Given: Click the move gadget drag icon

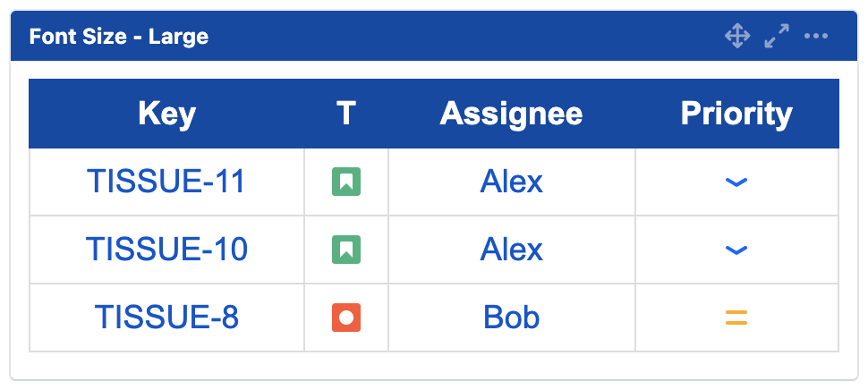Looking at the screenshot, I should tap(736, 37).
